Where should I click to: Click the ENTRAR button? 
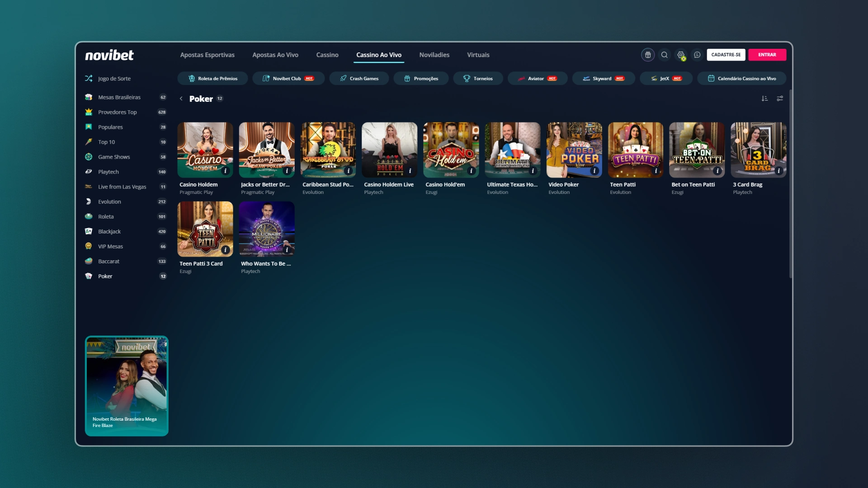(767, 55)
